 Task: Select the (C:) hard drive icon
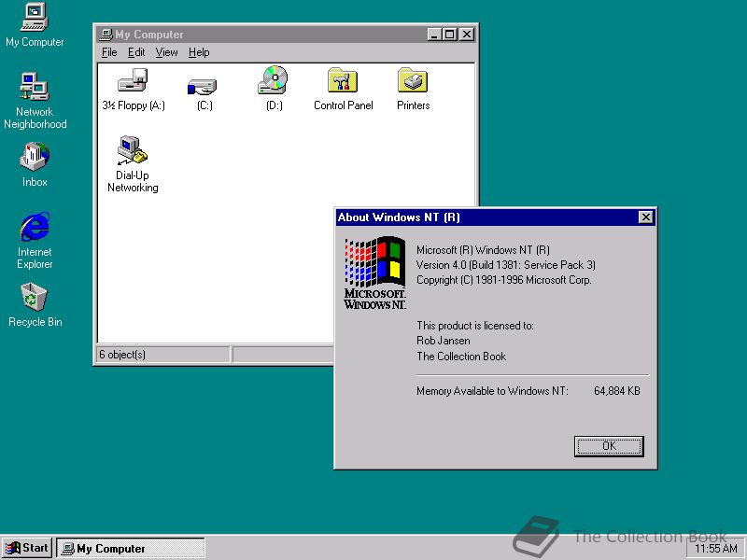tap(204, 94)
